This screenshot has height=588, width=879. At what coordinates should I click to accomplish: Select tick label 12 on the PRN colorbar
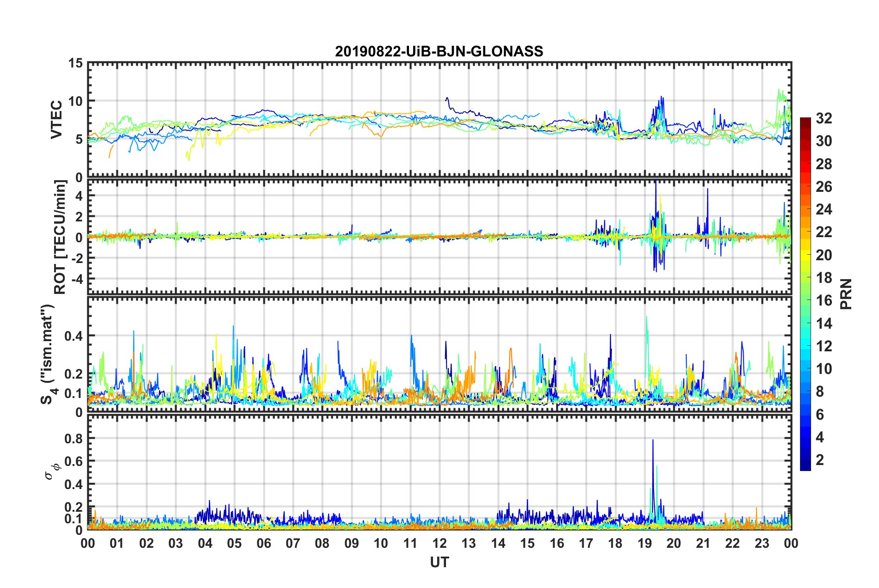click(824, 346)
